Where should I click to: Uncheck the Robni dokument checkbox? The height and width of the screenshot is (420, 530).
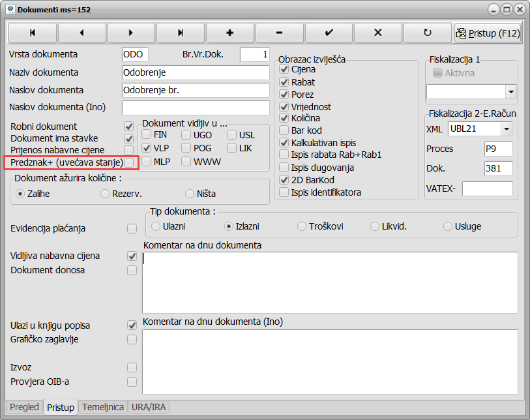[x=129, y=126]
